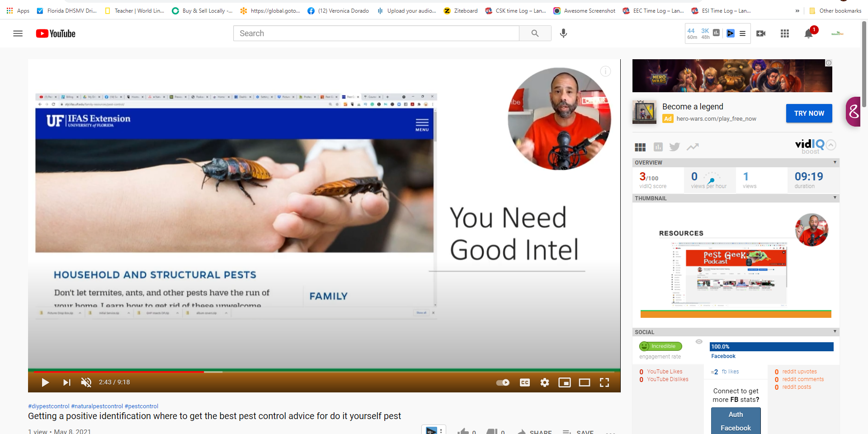The width and height of the screenshot is (868, 434).
Task: Click the TRY NOW ad button
Action: [x=809, y=113]
